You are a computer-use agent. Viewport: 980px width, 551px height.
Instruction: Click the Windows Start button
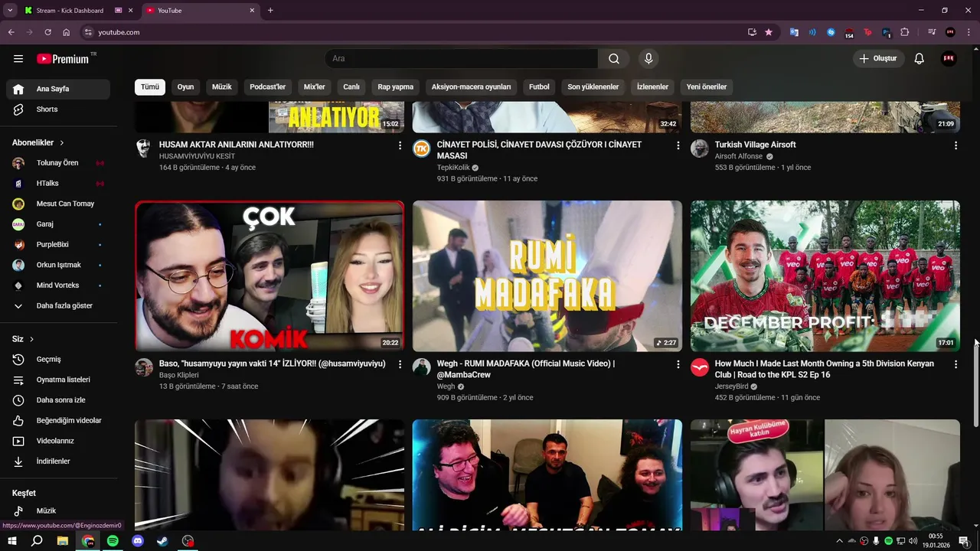(x=11, y=541)
